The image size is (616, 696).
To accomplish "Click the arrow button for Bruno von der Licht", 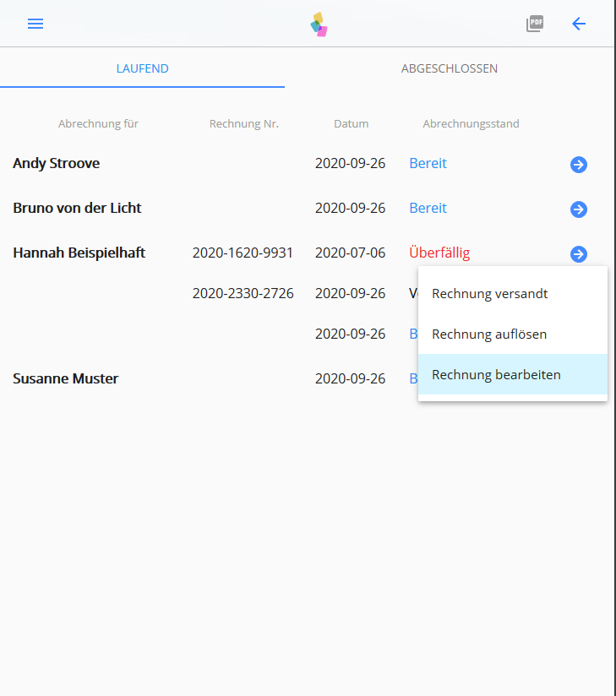I will [579, 209].
